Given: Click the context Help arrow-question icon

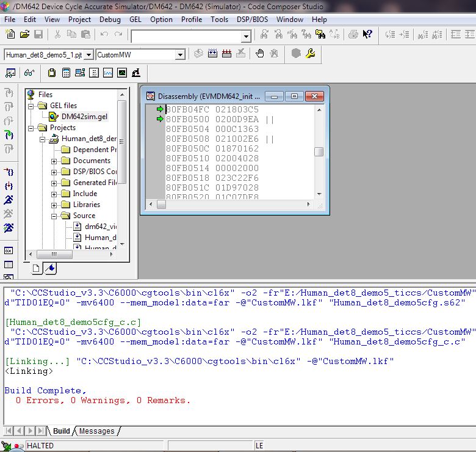Looking at the screenshot, I should pos(367,34).
